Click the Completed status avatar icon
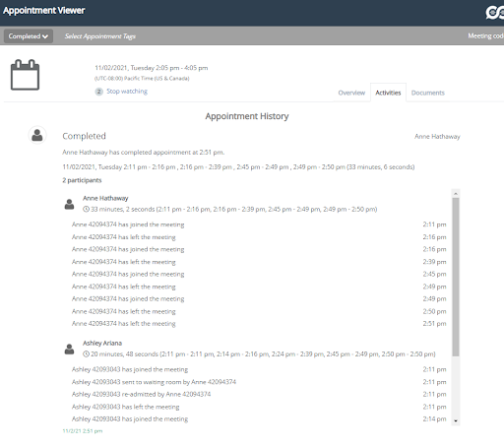 click(x=37, y=135)
